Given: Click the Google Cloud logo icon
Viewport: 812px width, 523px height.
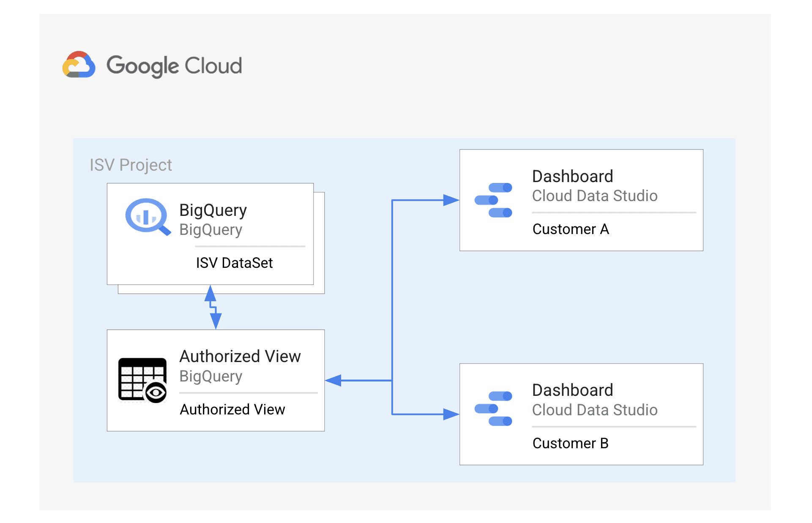Looking at the screenshot, I should point(79,65).
